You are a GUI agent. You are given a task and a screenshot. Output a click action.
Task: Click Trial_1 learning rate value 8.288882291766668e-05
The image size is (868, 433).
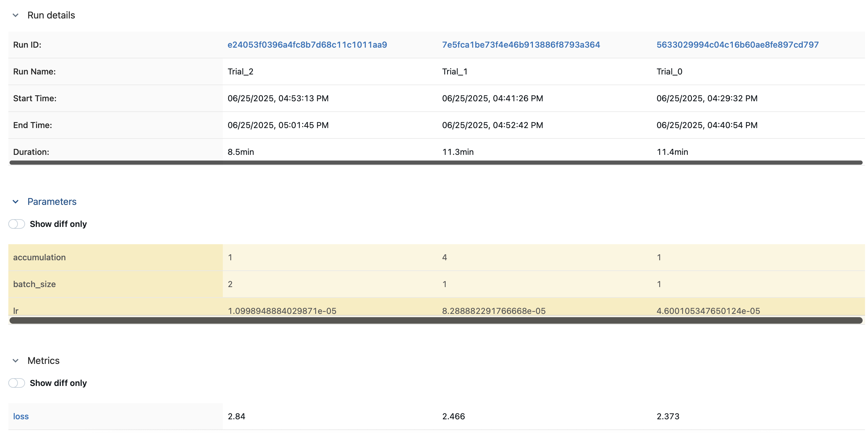494,311
